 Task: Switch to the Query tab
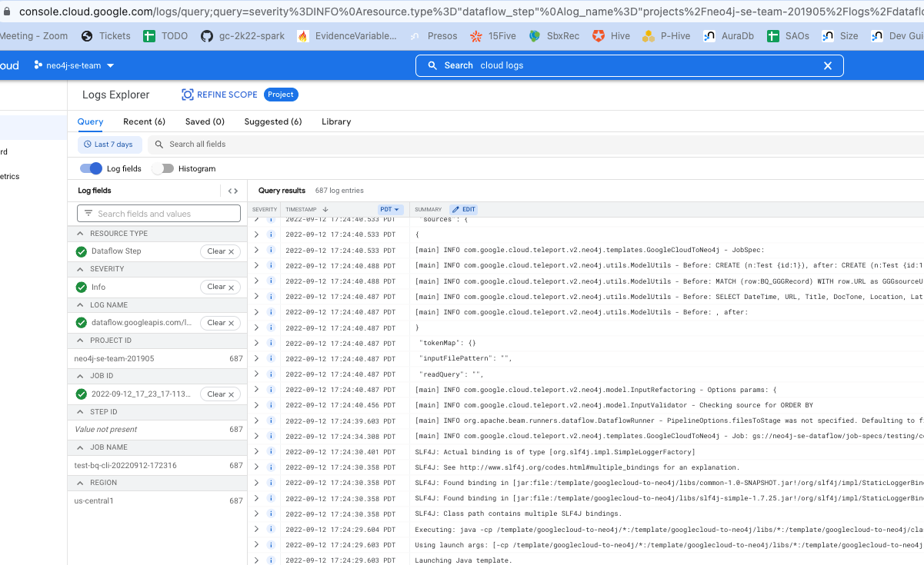[x=90, y=121]
